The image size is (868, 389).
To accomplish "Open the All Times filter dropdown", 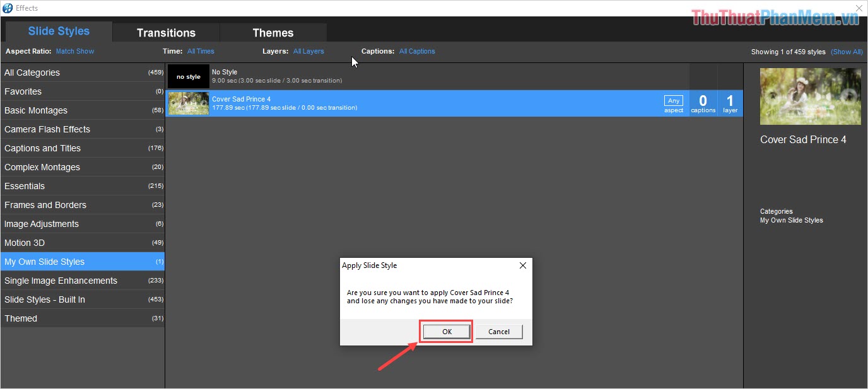I will coord(201,51).
